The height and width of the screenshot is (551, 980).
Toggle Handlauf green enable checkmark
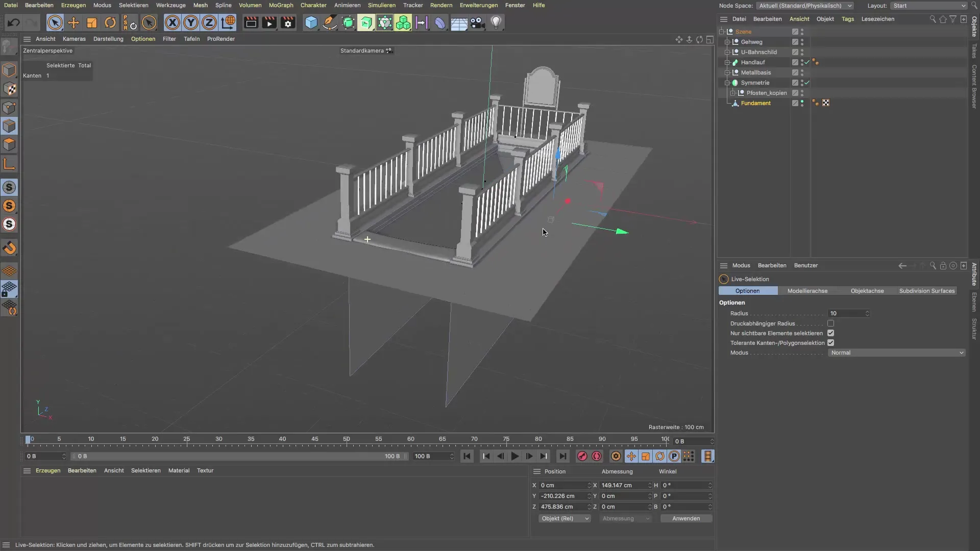pos(807,62)
